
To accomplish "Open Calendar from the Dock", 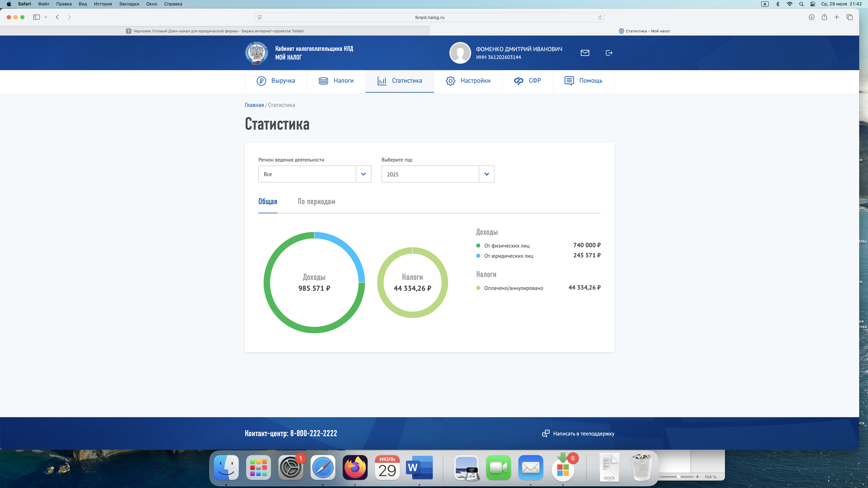I will coord(387,467).
